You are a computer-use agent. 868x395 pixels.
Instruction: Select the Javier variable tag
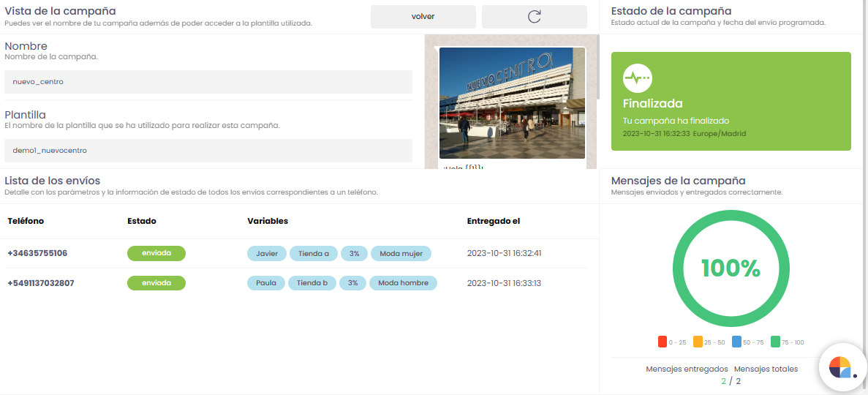click(267, 253)
